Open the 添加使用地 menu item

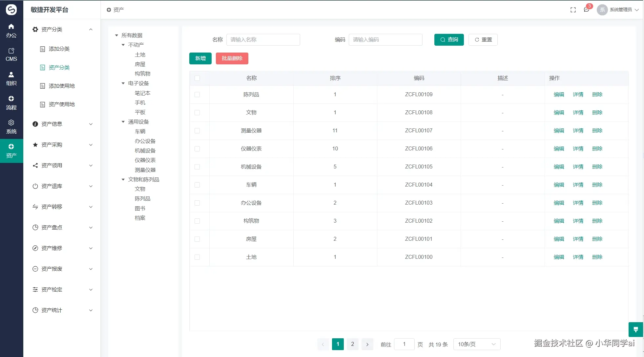[x=62, y=86]
